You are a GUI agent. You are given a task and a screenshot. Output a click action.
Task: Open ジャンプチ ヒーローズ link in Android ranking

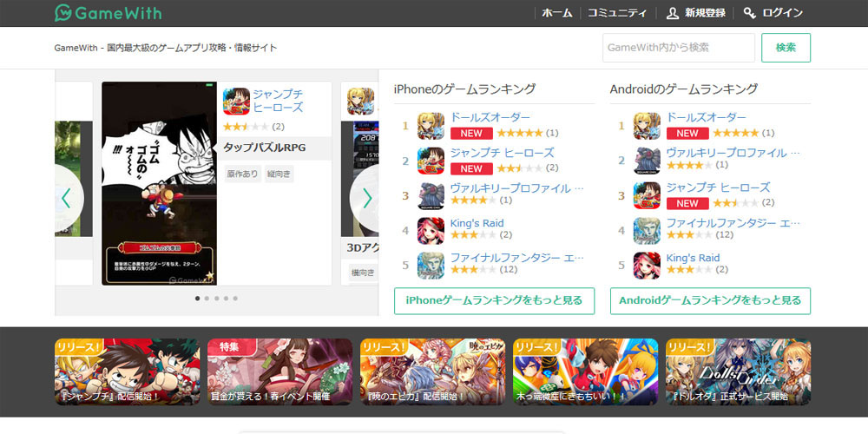click(x=718, y=187)
